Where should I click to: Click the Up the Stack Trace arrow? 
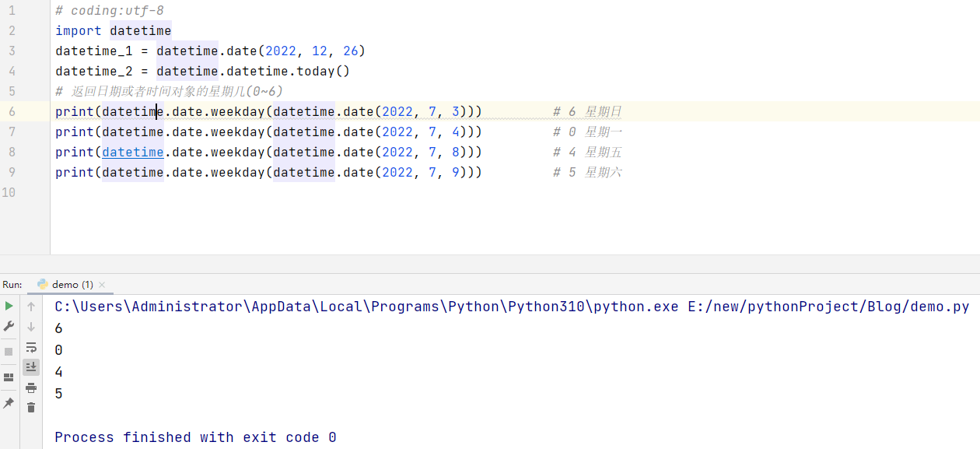[x=31, y=307]
